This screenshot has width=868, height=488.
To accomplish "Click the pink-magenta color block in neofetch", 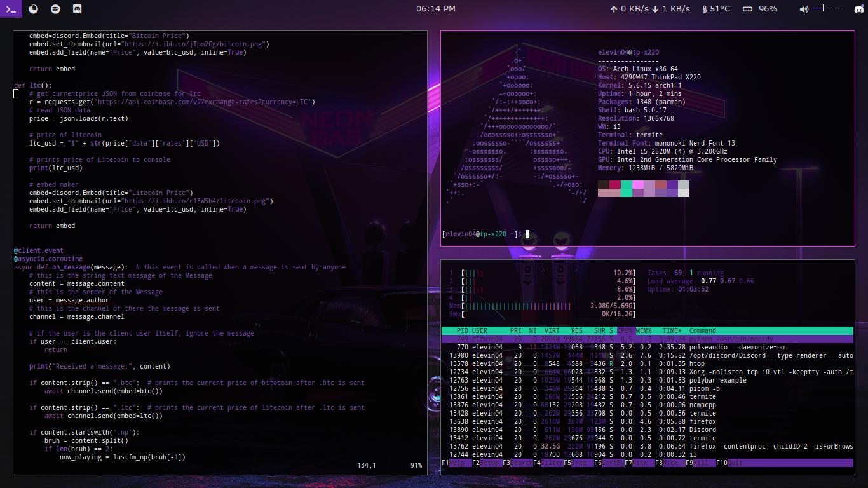I will (x=638, y=185).
